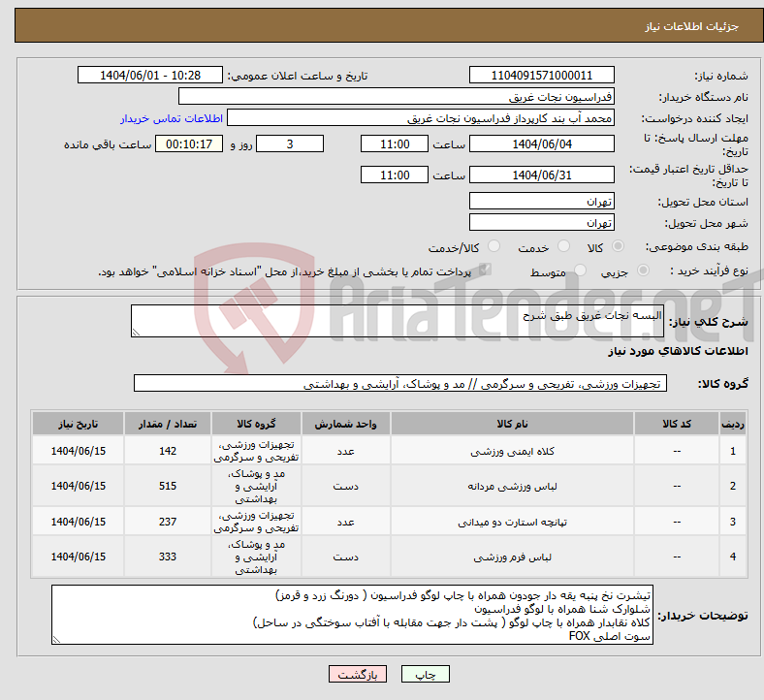Viewport: 764px width, 700px height.
Task: Click the buyer notes text area
Action: pyautogui.click(x=352, y=616)
